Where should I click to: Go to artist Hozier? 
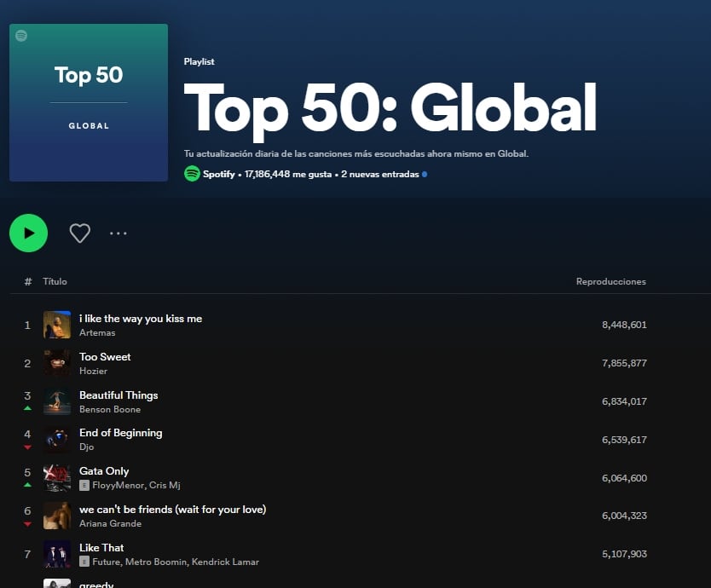[x=93, y=371]
